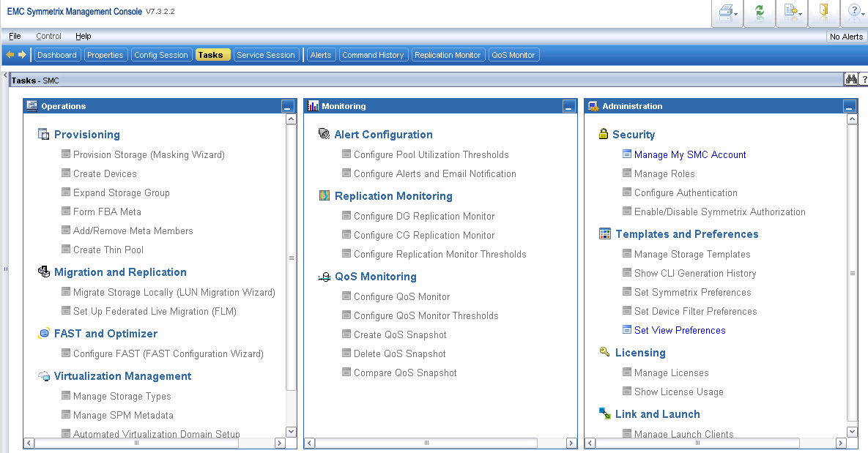The image size is (868, 453).
Task: Open Configure Alerts and Email Notification
Action: pos(435,173)
